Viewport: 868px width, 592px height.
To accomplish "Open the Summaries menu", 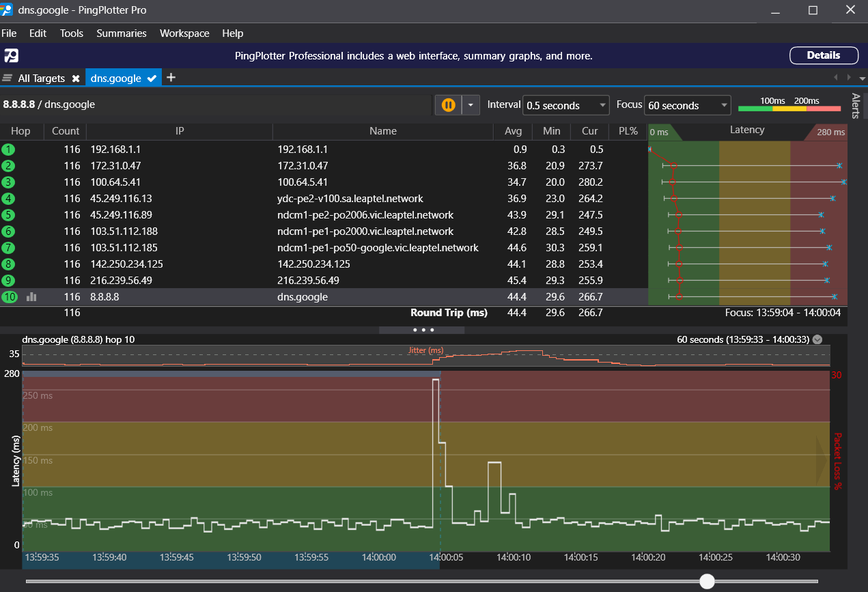I will tap(122, 33).
